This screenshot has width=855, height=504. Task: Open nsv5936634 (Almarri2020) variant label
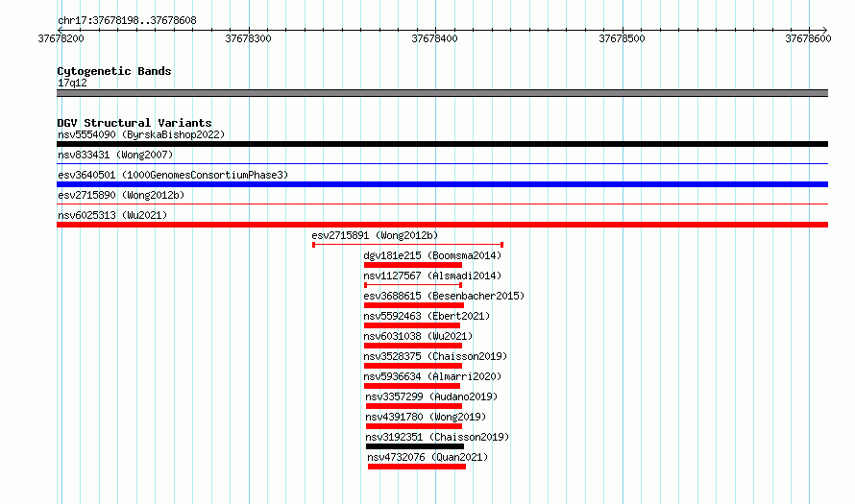[432, 376]
